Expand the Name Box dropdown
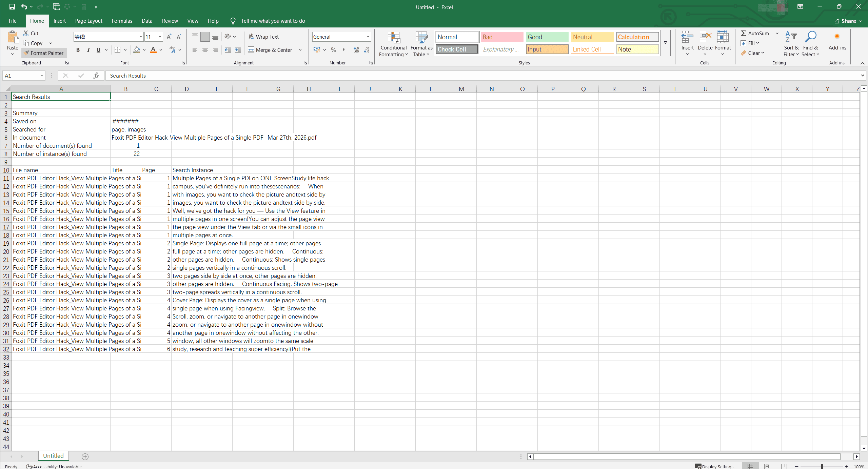The width and height of the screenshot is (868, 469). click(42, 76)
